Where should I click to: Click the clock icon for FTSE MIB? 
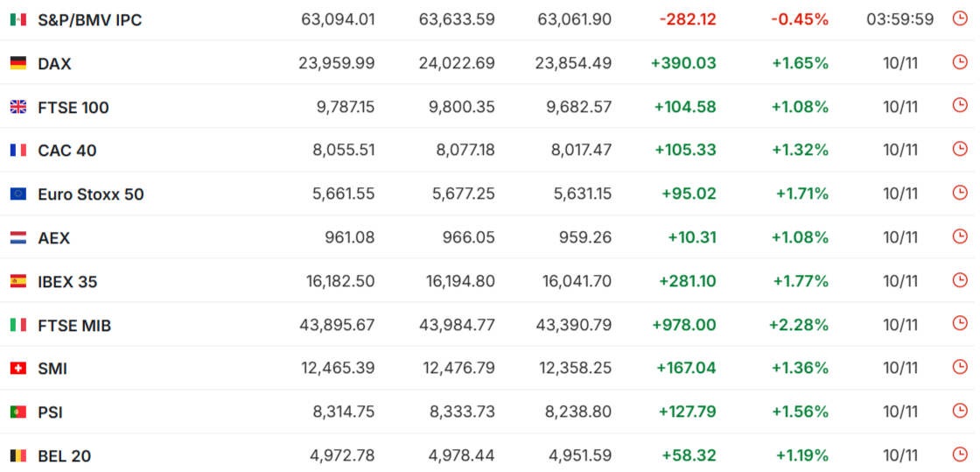pyautogui.click(x=960, y=325)
